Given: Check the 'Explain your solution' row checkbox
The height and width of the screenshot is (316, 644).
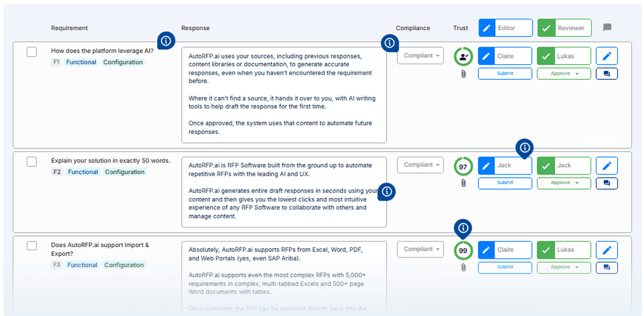Looking at the screenshot, I should [32, 161].
